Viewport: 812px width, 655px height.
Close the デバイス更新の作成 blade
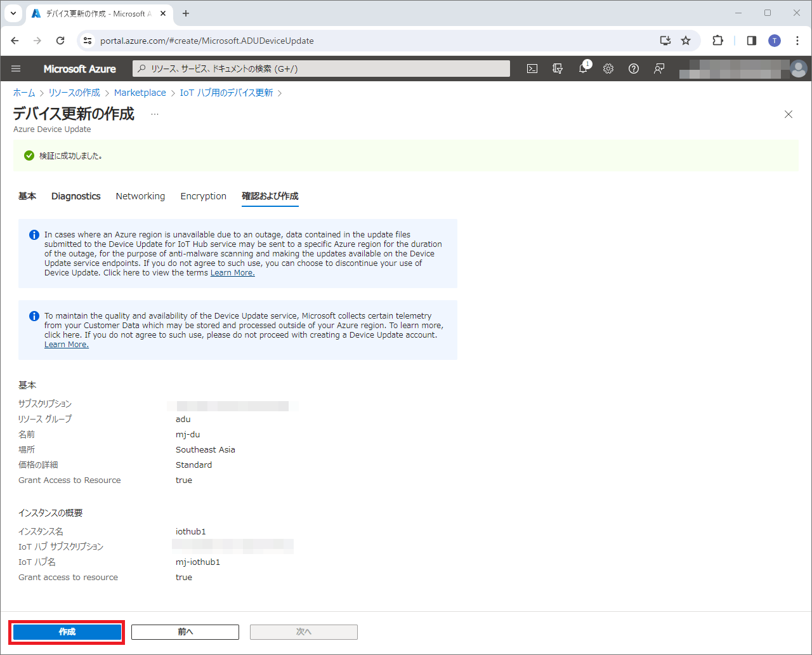789,114
